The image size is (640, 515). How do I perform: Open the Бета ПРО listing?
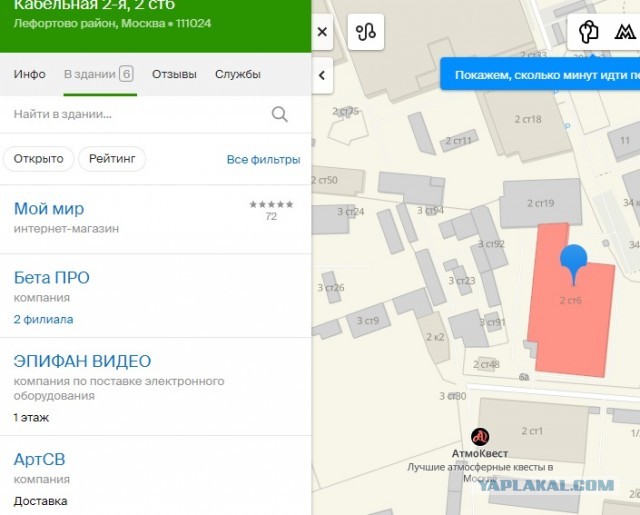pos(51,278)
